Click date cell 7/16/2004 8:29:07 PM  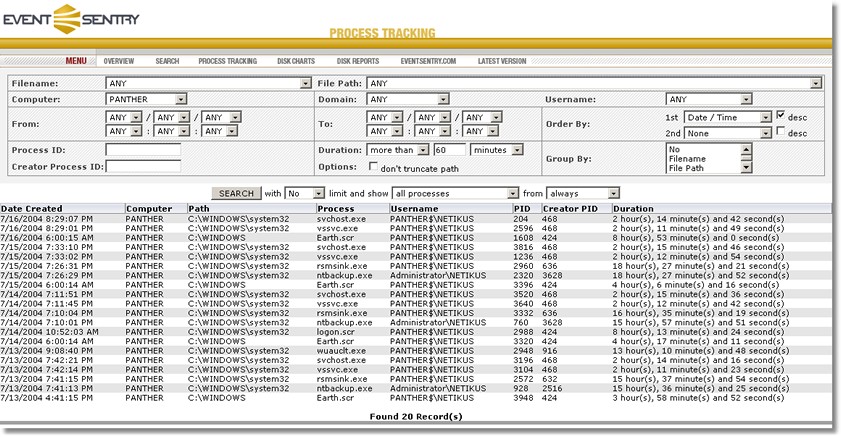[47, 219]
